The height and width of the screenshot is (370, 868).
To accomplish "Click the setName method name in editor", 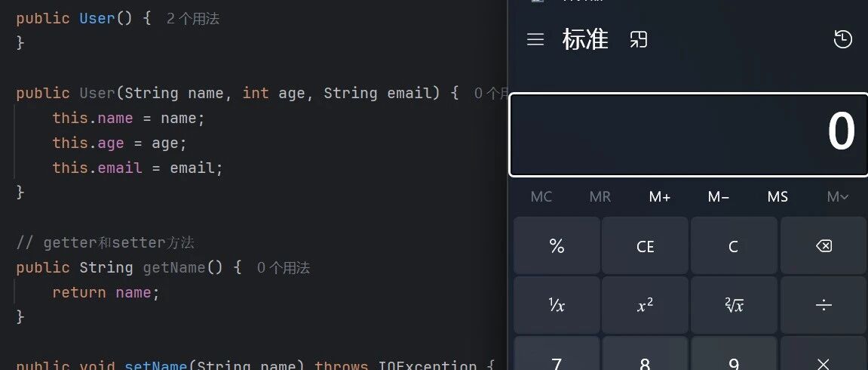I will 155,365.
